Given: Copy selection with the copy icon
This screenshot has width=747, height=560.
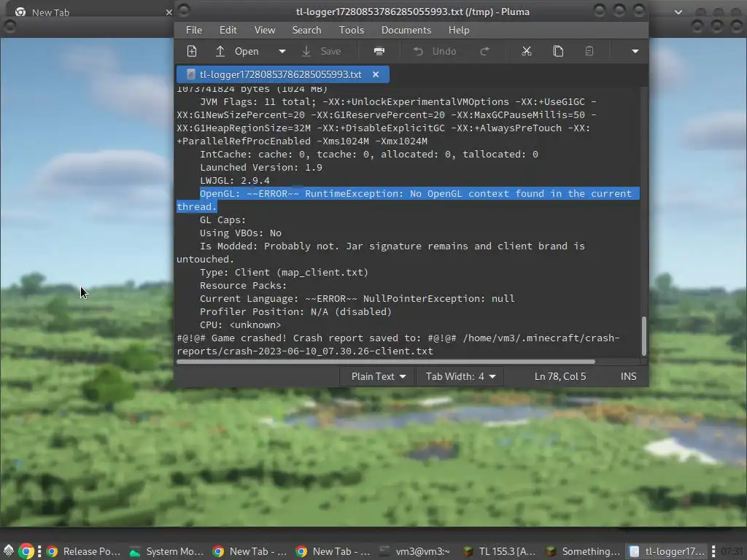Looking at the screenshot, I should pos(558,52).
